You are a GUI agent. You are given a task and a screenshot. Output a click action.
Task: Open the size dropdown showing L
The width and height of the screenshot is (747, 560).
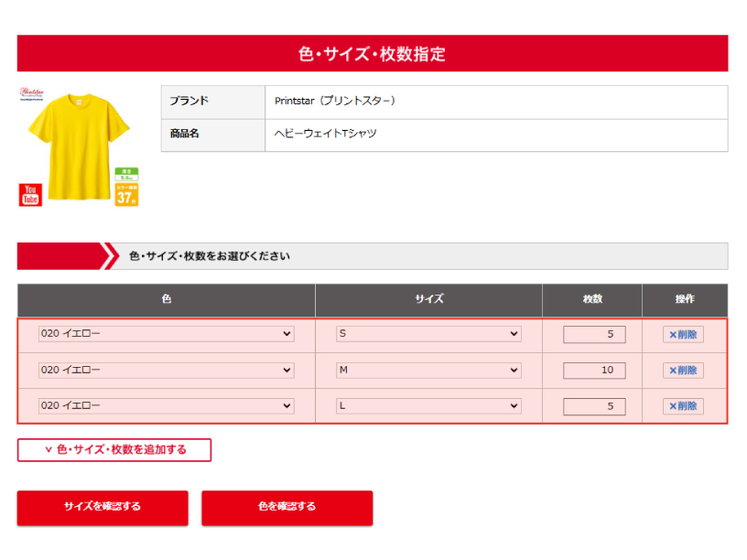pos(428,405)
